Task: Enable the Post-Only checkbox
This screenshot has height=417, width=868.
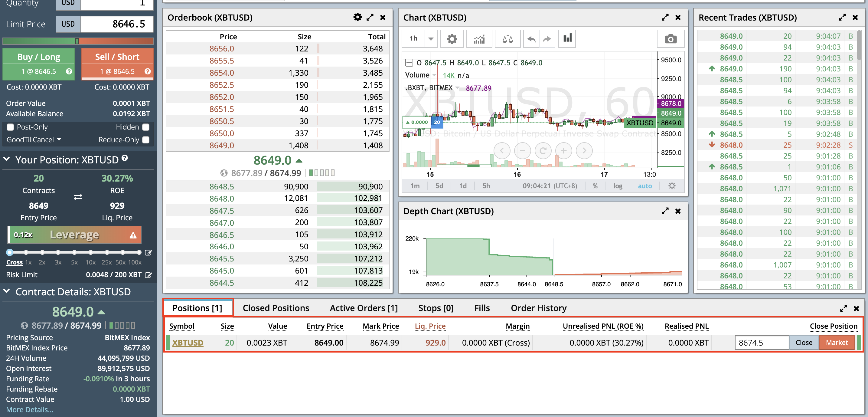Action: 11,127
